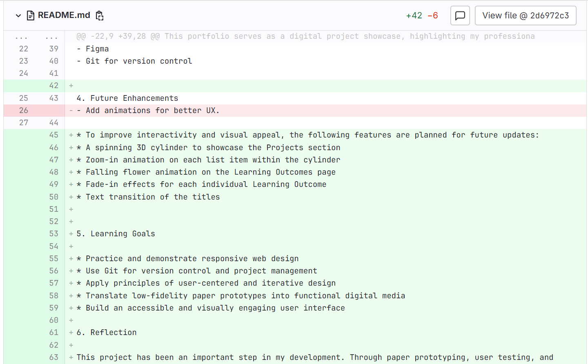The image size is (588, 364).
Task: Click old line number 26
Action: pos(24,111)
